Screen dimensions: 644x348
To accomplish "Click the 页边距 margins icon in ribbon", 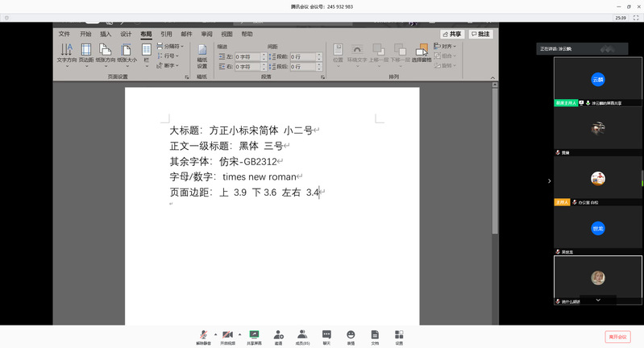I will click(x=86, y=55).
